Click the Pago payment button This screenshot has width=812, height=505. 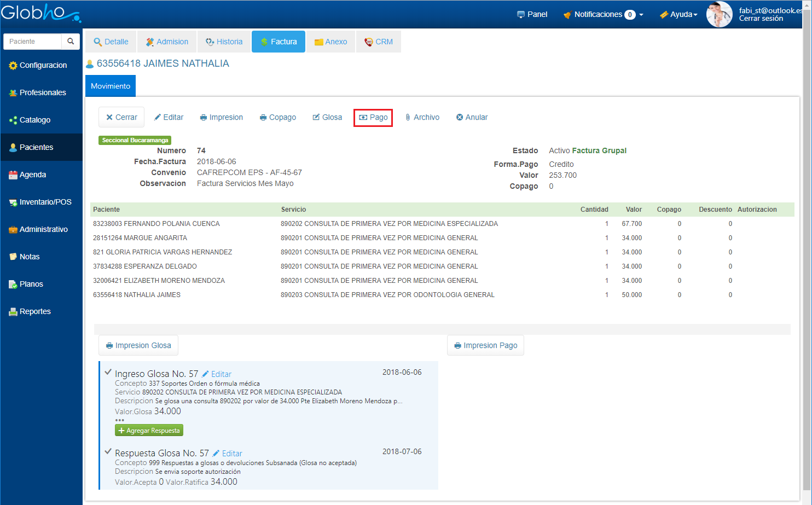tap(373, 118)
